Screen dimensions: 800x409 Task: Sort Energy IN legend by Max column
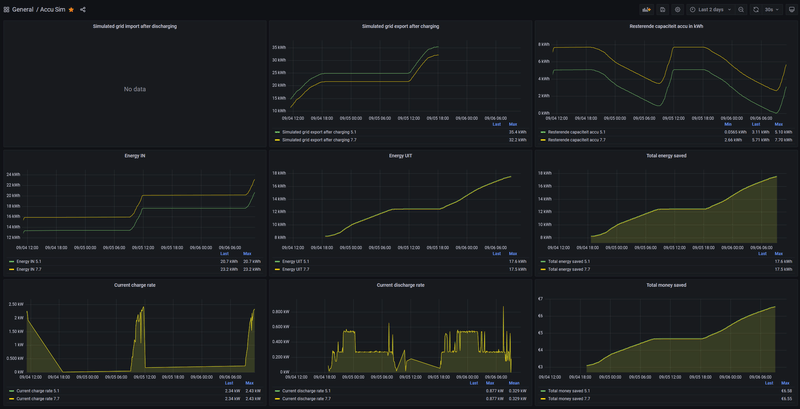click(x=248, y=253)
